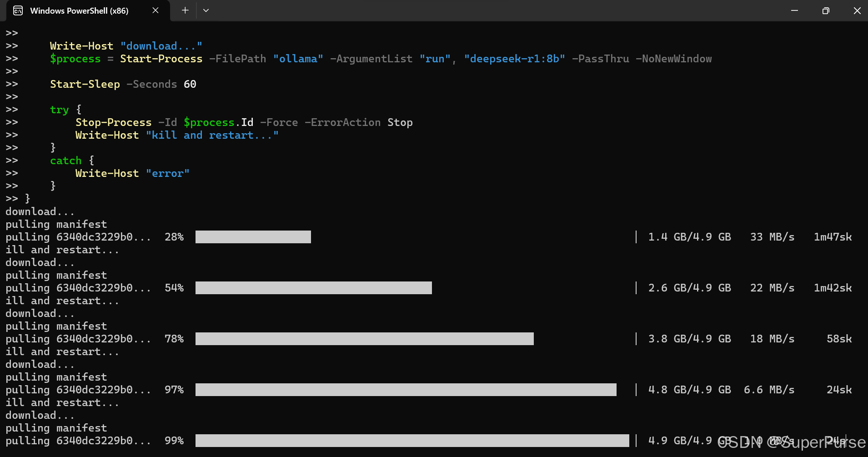Click the 97% download progress bar
The height and width of the screenshot is (457, 868).
406,390
